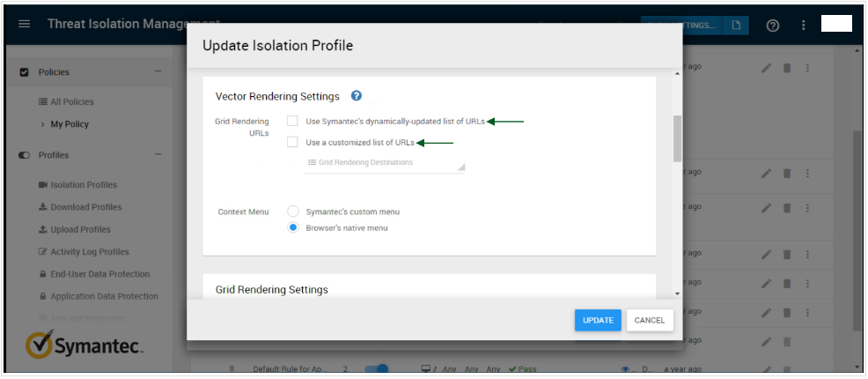Click the document icon beside the settings button
The height and width of the screenshot is (379, 868).
[736, 25]
